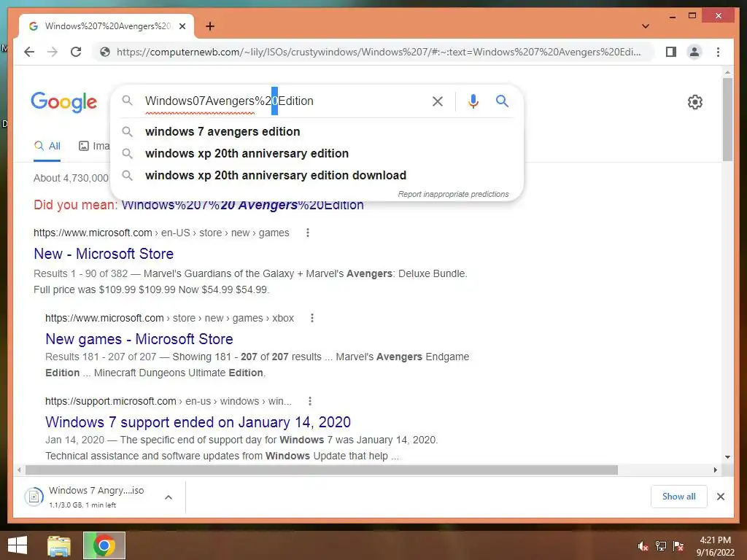Go to the Google home logo
The height and width of the screenshot is (560, 747).
coord(64,102)
